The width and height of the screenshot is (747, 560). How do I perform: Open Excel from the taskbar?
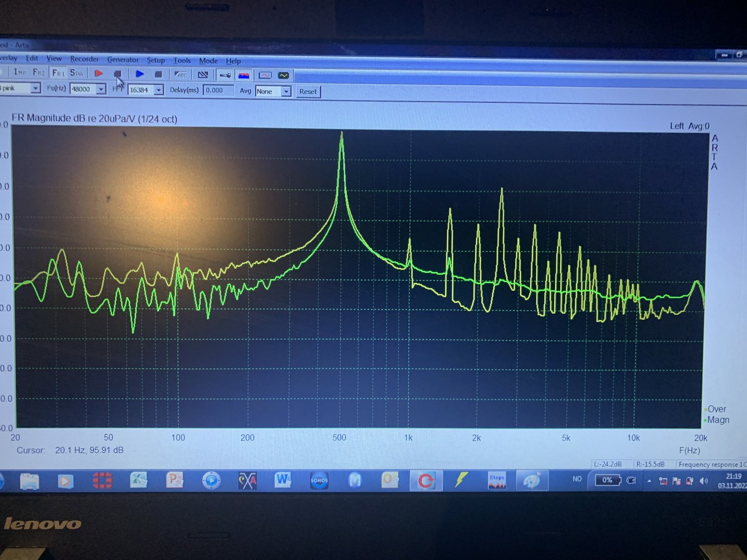point(139,480)
